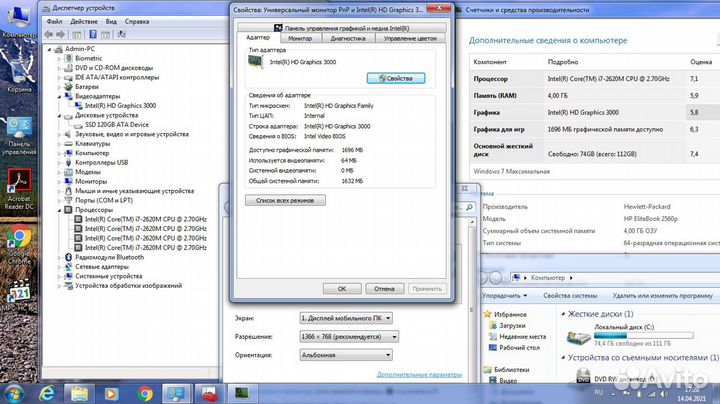The image size is (720, 404).
Task: Click the search icon in the display settings window
Action: pyautogui.click(x=469, y=208)
